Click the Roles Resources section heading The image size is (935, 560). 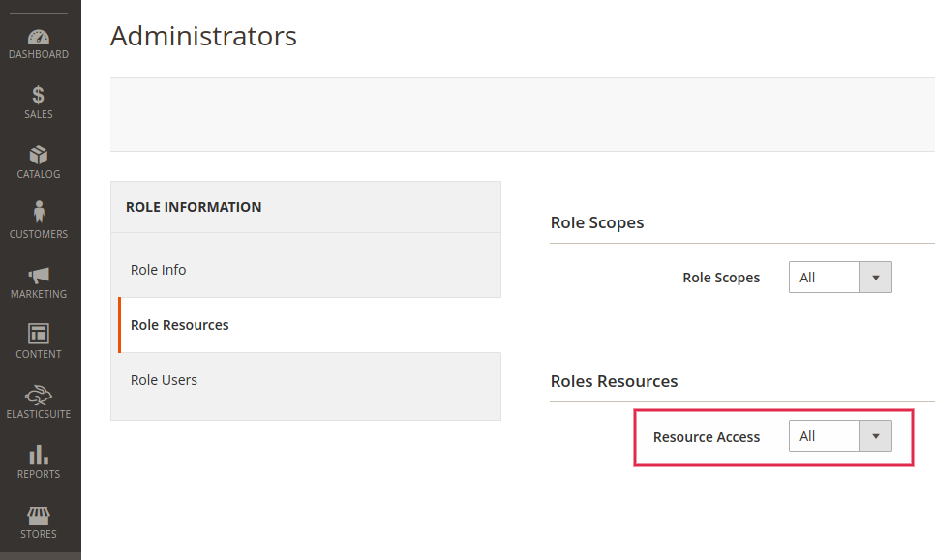tap(614, 381)
